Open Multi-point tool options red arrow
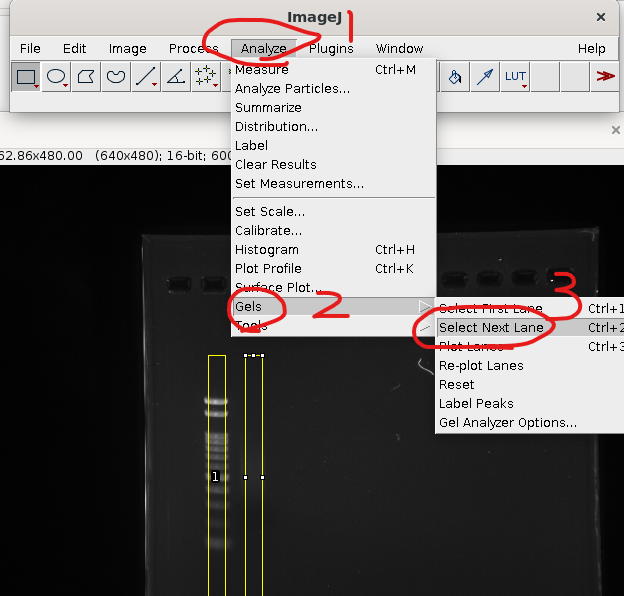This screenshot has width=624, height=596. 215,86
